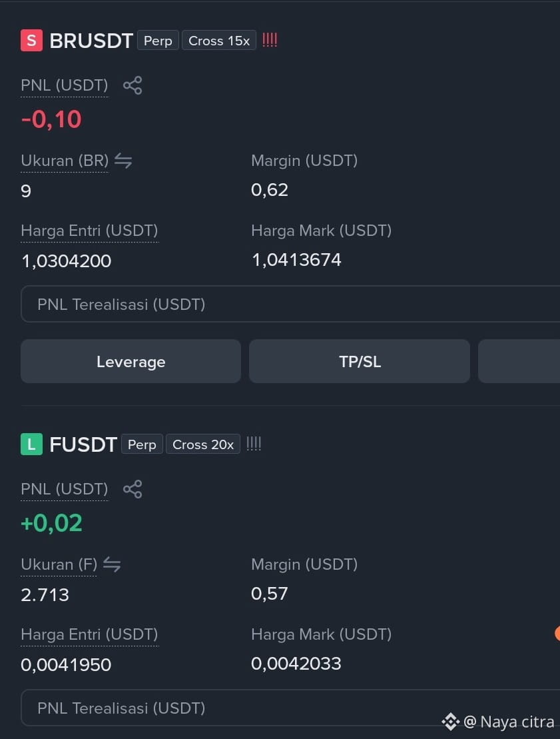The image size is (560, 739).
Task: Expand BRUSDT PNL Terealisasi row
Action: click(x=290, y=304)
